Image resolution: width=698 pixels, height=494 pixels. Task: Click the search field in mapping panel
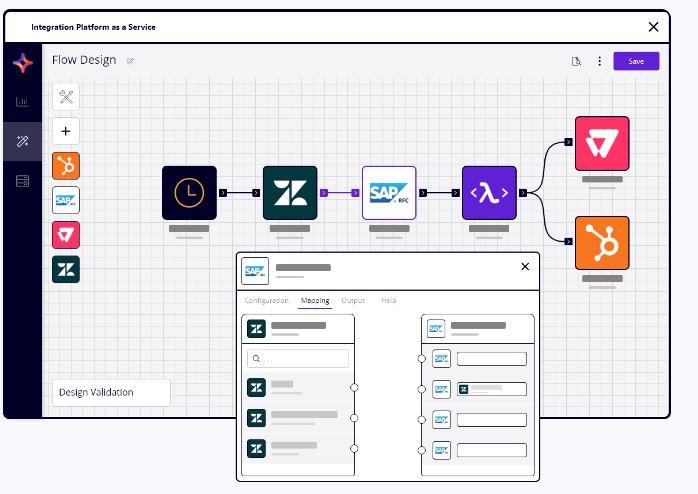(299, 358)
